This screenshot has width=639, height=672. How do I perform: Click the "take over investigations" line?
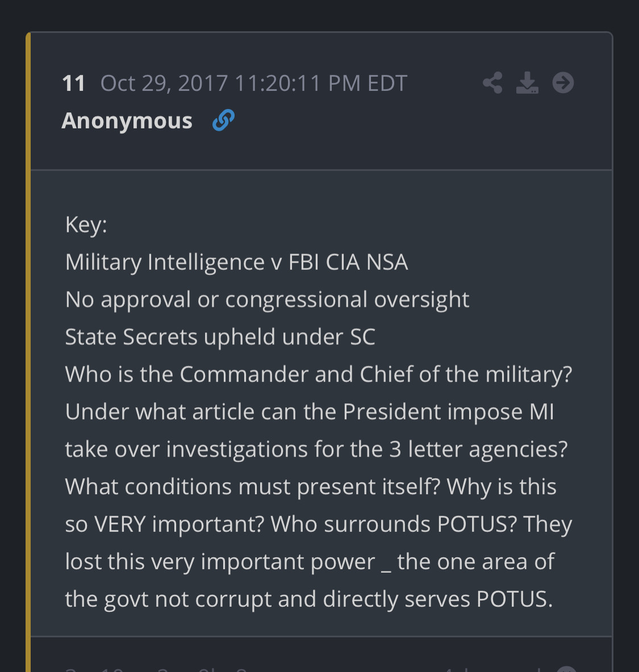point(316,449)
